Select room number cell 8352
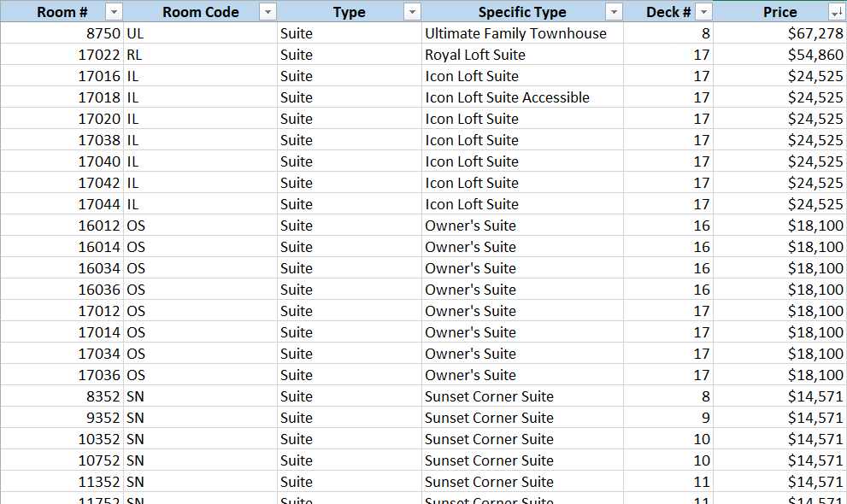The height and width of the screenshot is (504, 847). pos(62,396)
